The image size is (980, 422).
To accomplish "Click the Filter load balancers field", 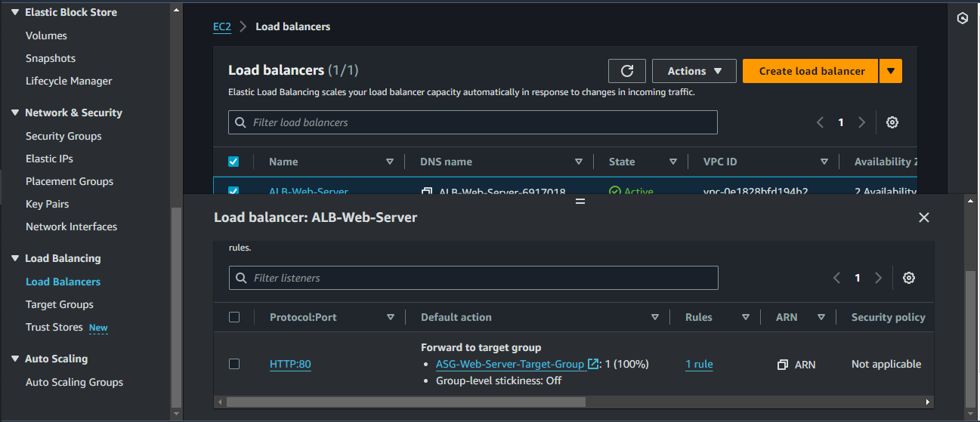I will coord(473,122).
